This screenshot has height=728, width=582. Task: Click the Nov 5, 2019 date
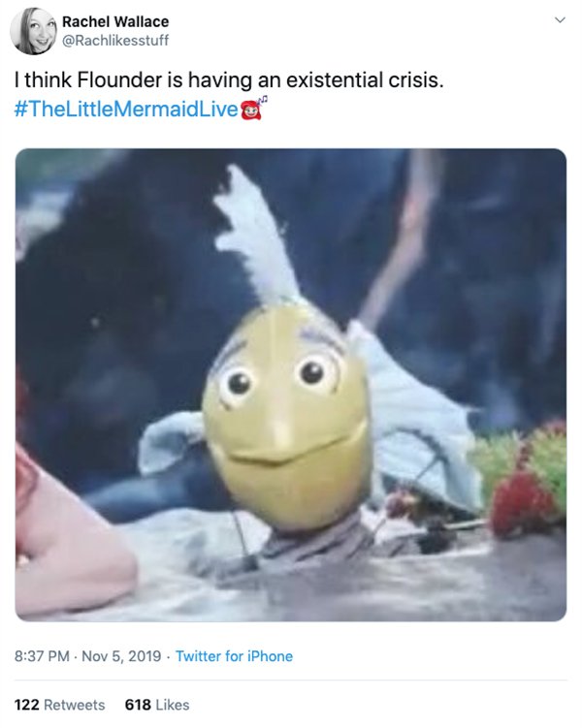pyautogui.click(x=121, y=656)
